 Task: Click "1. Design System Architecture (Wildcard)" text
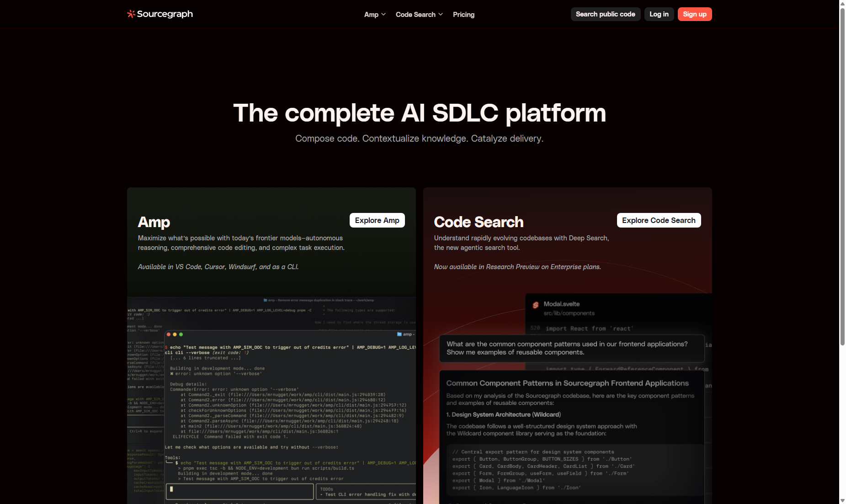[x=503, y=414]
